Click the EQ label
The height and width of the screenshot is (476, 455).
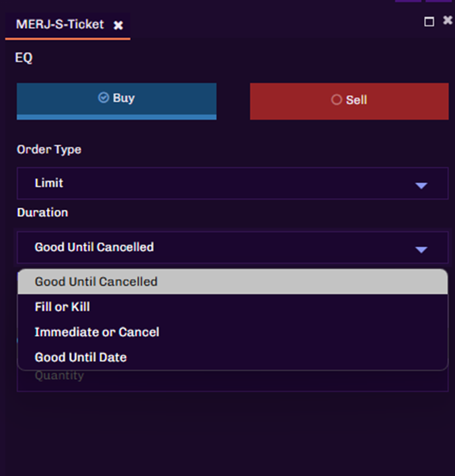[24, 58]
